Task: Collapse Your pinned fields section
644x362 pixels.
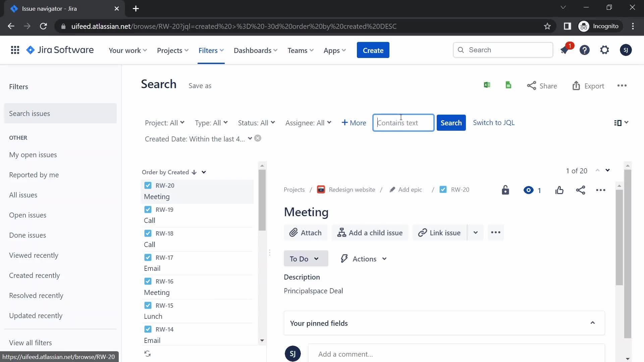Action: [x=592, y=323]
